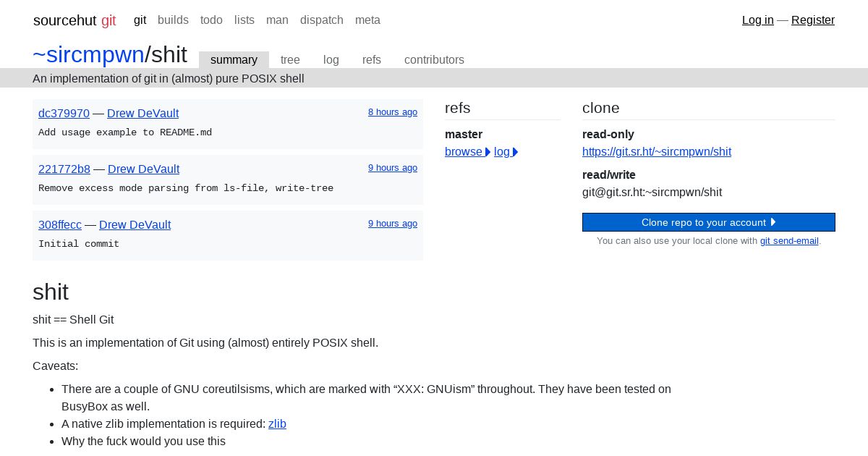Viewport: 868px width, 456px height.
Task: Open the git send-email link
Action: 789,241
